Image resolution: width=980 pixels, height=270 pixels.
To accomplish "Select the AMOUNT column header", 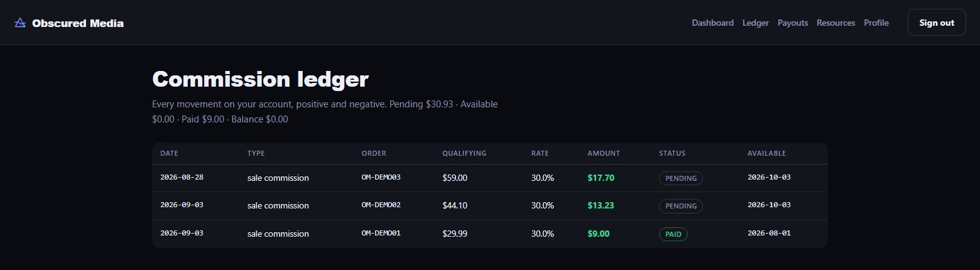I will tap(604, 153).
